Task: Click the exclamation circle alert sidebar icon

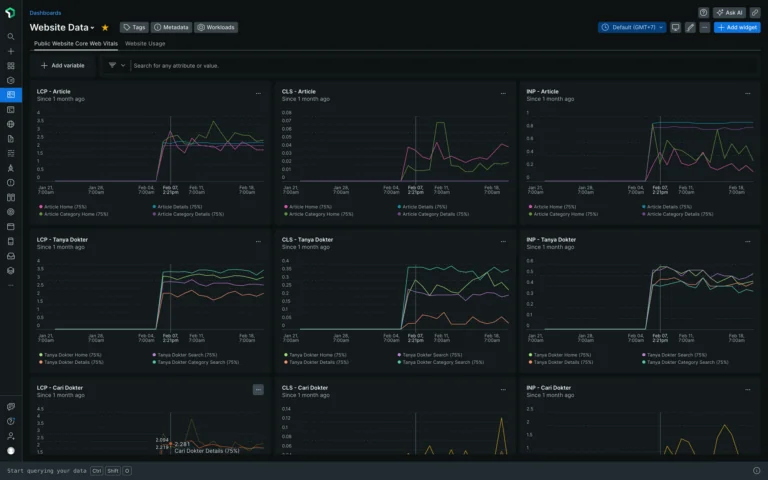Action: point(11,183)
